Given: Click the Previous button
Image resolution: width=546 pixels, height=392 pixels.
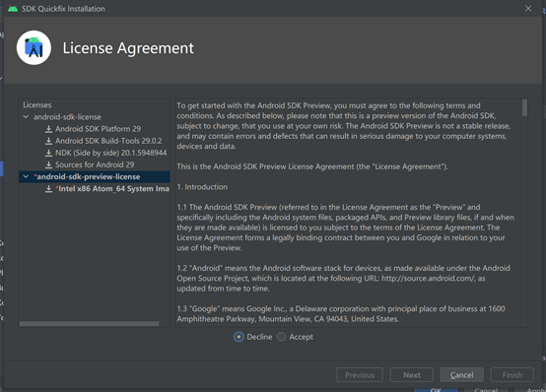Looking at the screenshot, I should [360, 375].
